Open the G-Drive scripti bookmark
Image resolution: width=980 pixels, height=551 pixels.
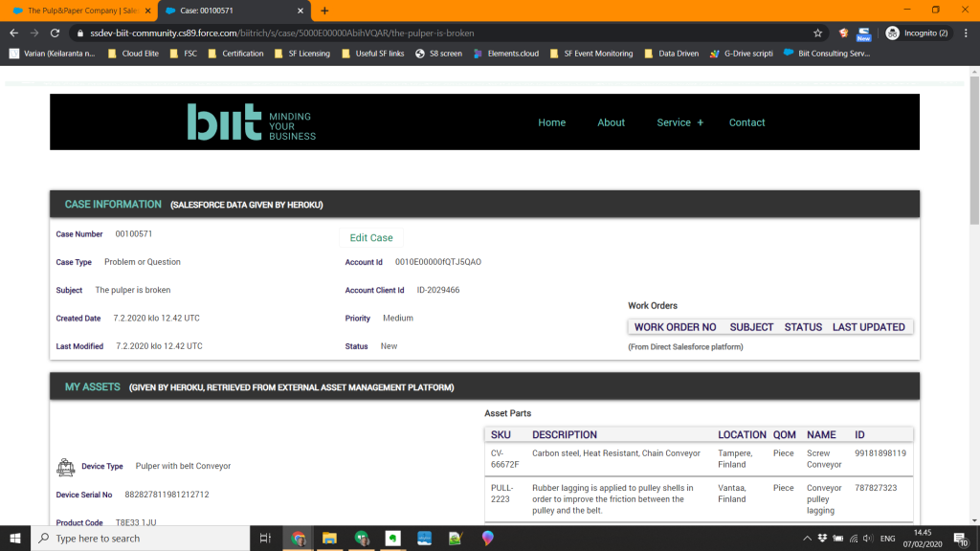pos(742,54)
